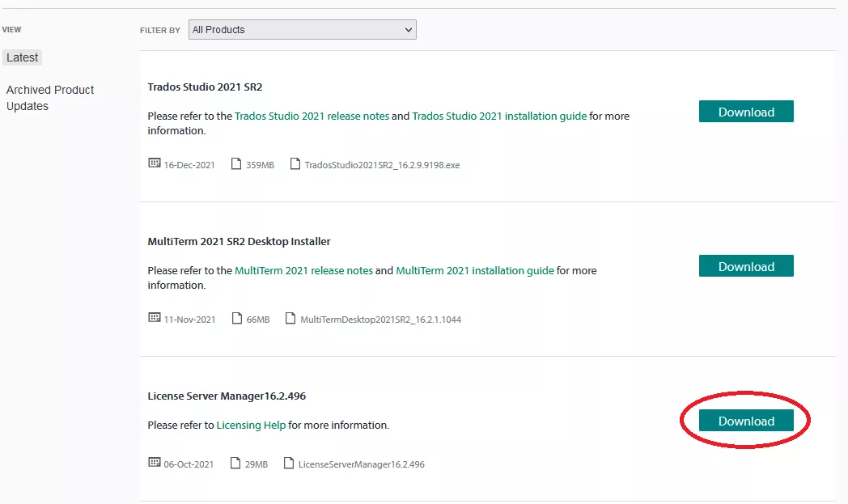Click the VIEW sidebar label
The height and width of the screenshot is (504, 848).
tap(11, 30)
